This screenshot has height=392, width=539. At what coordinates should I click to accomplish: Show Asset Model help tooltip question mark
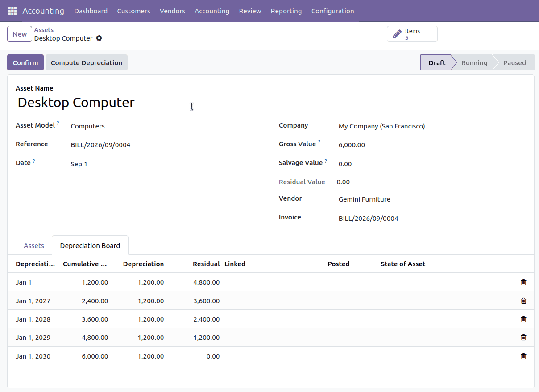pos(58,123)
